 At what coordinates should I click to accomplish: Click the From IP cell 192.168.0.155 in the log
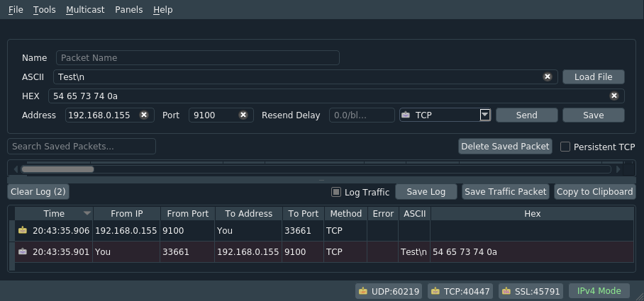click(x=126, y=230)
